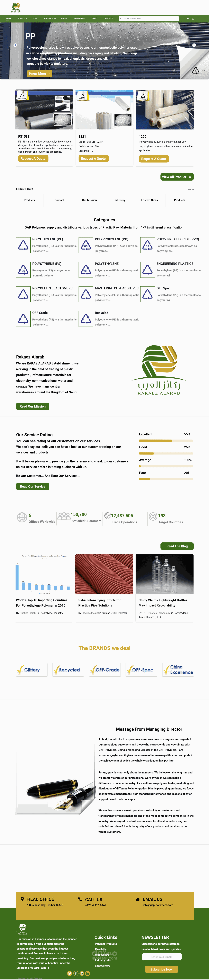Open the Offers nav item
Screen dimensions: 209x980
coord(35,18)
